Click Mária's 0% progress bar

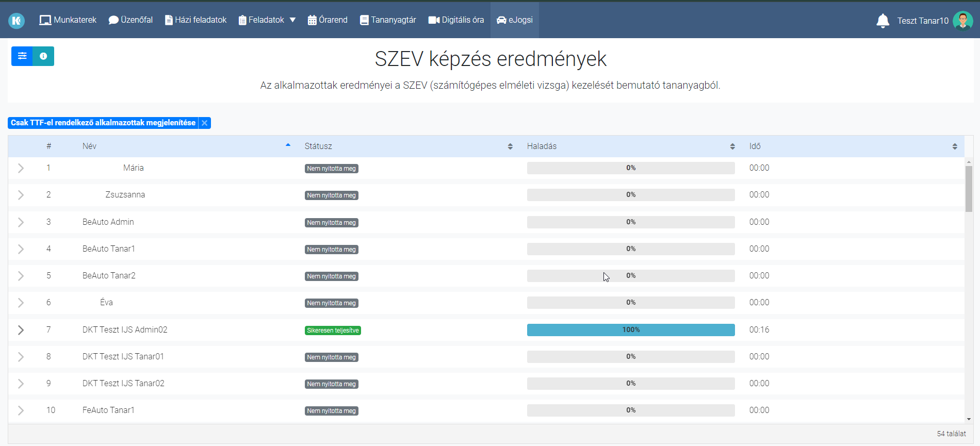(631, 168)
